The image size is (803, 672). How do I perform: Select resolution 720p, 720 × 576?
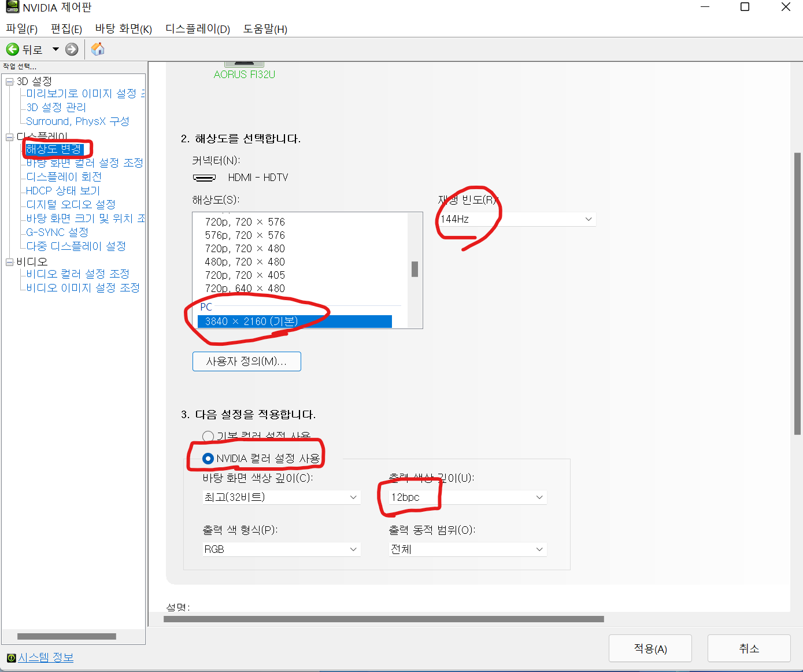click(x=245, y=222)
